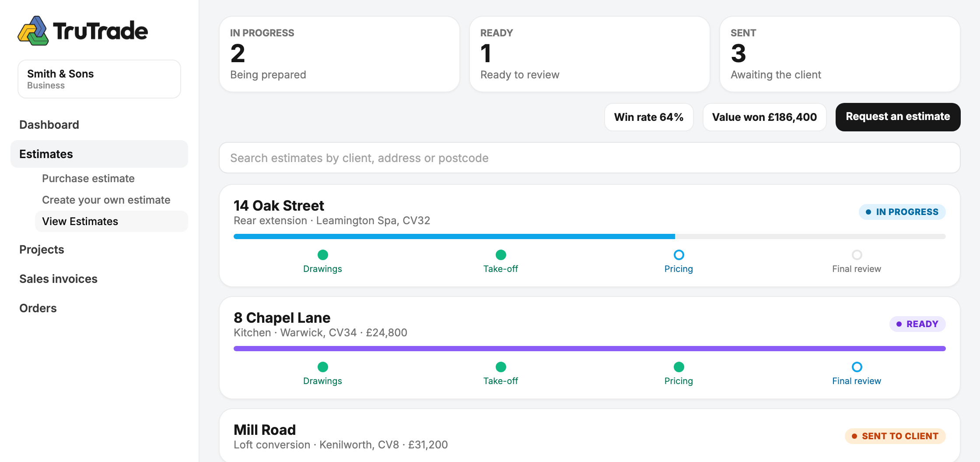
Task: Click 'Rear extension · Leamington Spa, CV32' text
Action: pos(332,221)
